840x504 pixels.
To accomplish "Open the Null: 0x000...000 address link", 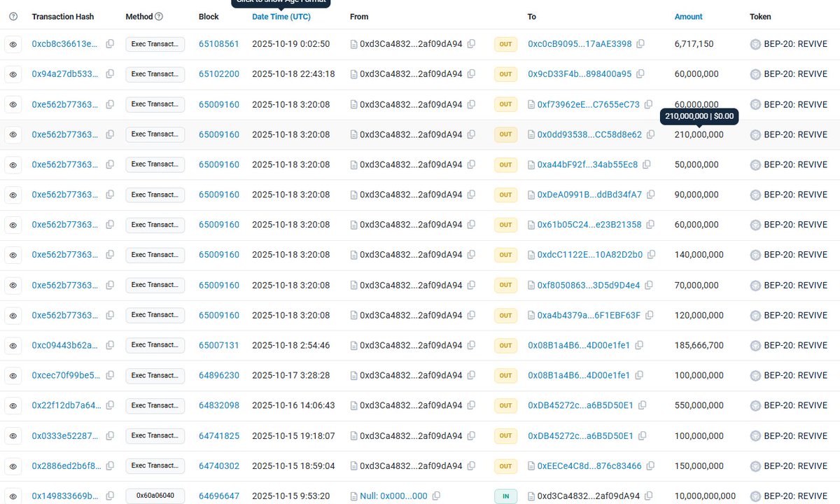I will [393, 496].
